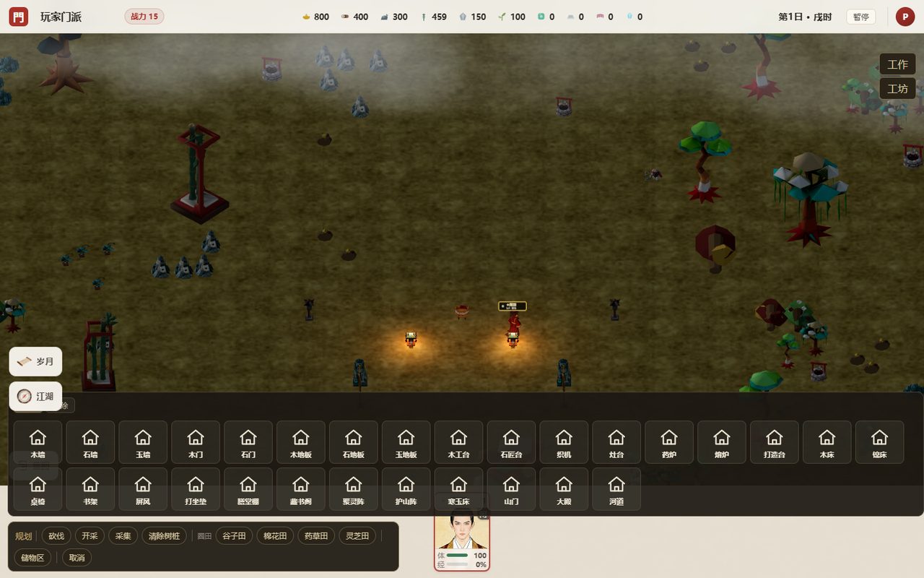Click the red sect logo icon
Viewport: 924px width, 578px height.
[x=19, y=16]
